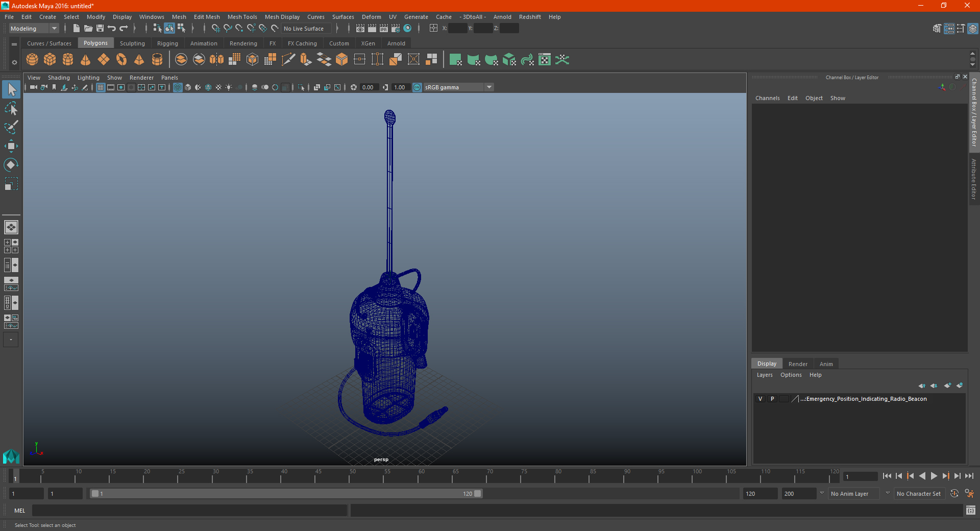Toggle the layer visibility V box
The height and width of the screenshot is (531, 980).
pos(760,399)
